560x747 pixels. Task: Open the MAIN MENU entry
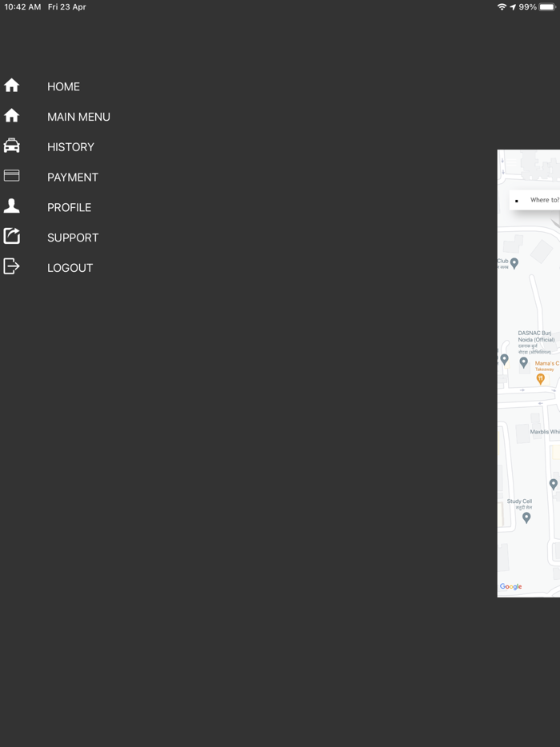[x=78, y=117]
